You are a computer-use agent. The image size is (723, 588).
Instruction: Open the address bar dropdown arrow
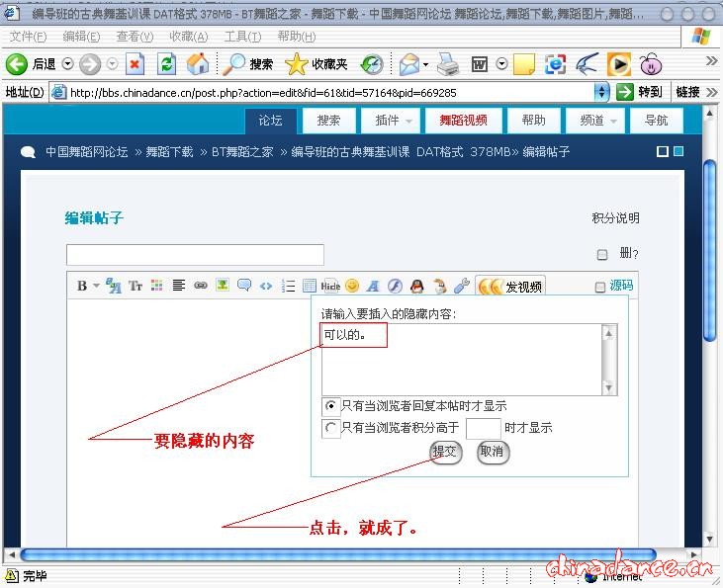[601, 92]
